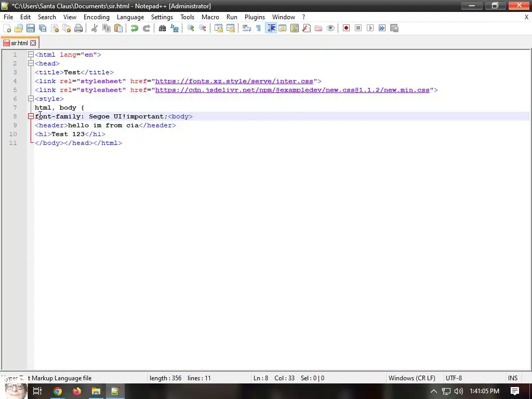Toggle the Show Indent Guide button

click(x=271, y=28)
